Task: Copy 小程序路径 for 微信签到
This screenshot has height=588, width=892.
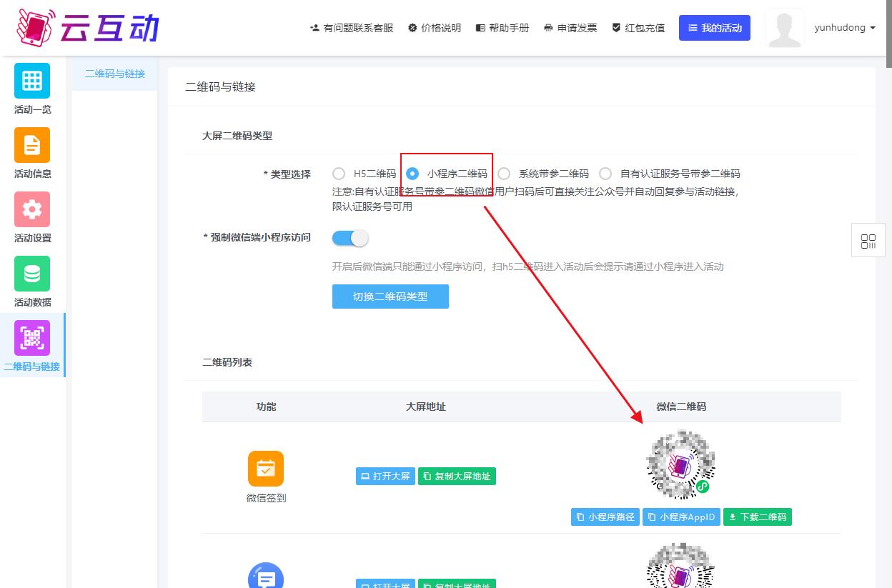Action: [x=605, y=517]
